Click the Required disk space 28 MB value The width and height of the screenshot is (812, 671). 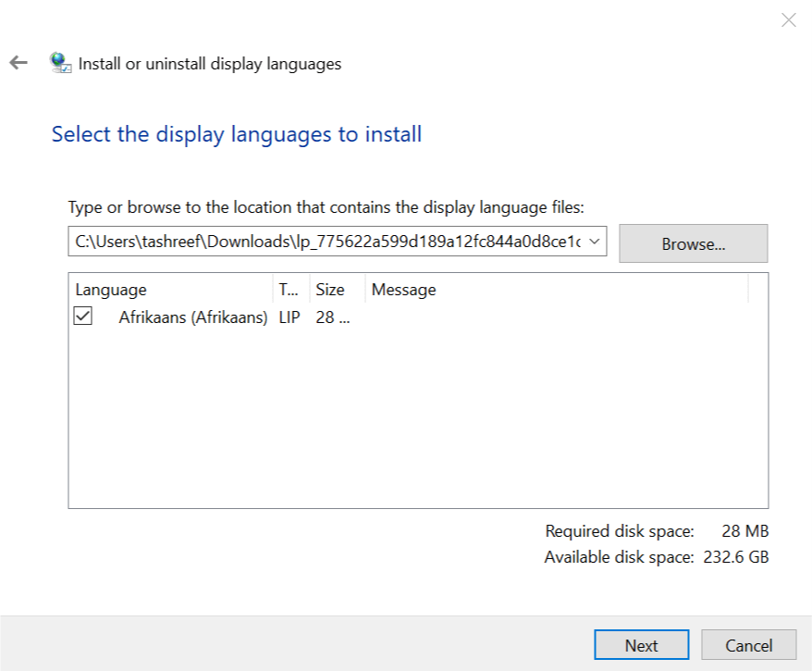(x=744, y=531)
